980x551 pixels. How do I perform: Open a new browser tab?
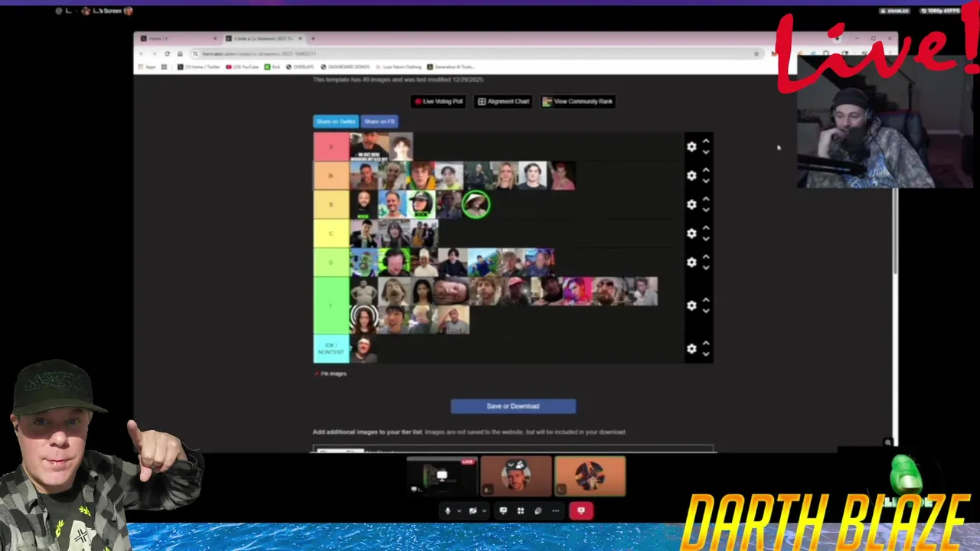click(x=312, y=38)
